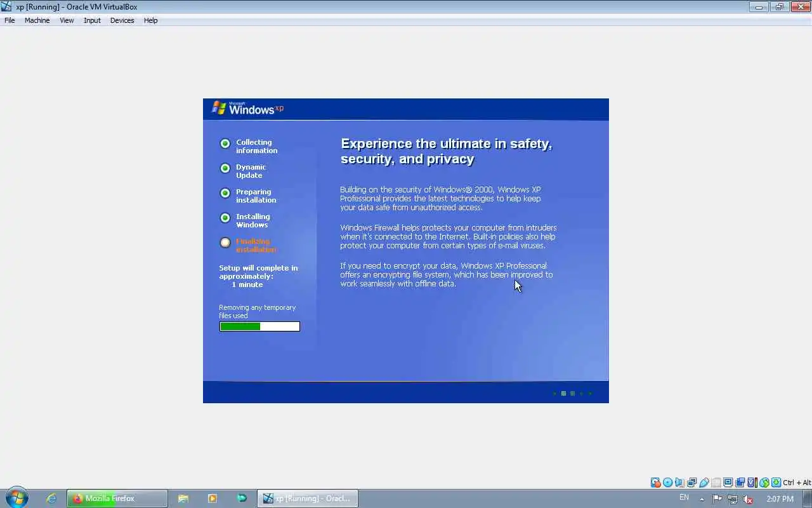Click the 'If you need to encrypt' paragraph
The height and width of the screenshot is (508, 812).
click(446, 274)
